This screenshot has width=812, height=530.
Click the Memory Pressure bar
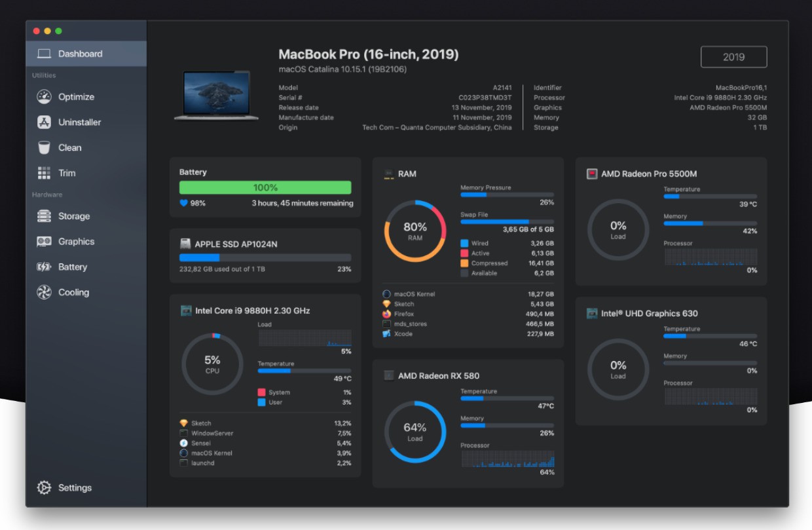tap(507, 195)
